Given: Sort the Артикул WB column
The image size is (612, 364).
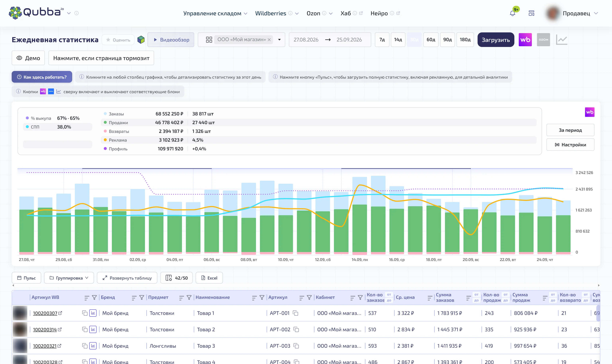Looking at the screenshot, I should tap(86, 298).
